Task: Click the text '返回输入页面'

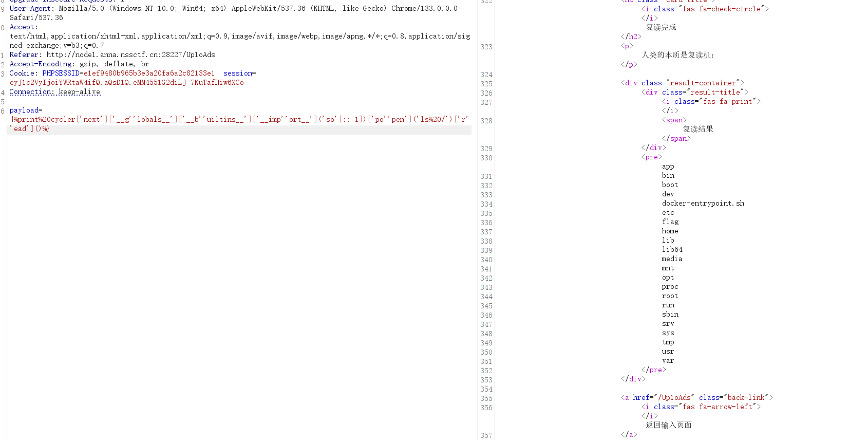Action: tap(669, 425)
